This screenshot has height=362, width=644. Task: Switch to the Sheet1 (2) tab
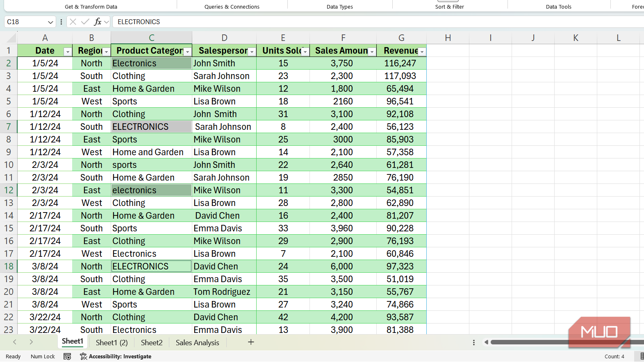112,343
